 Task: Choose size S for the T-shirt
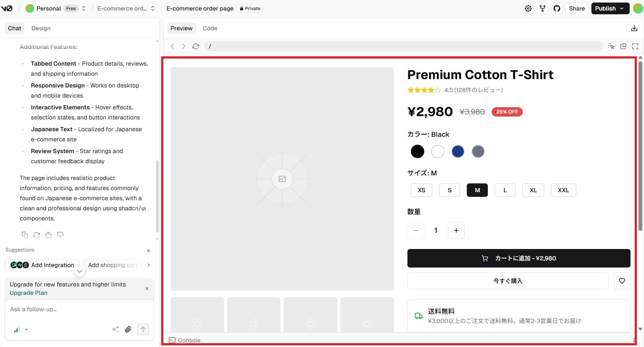[450, 190]
